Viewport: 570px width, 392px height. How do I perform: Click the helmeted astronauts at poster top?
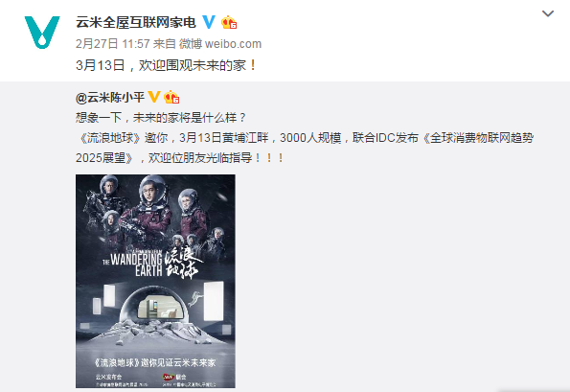pyautogui.click(x=154, y=211)
